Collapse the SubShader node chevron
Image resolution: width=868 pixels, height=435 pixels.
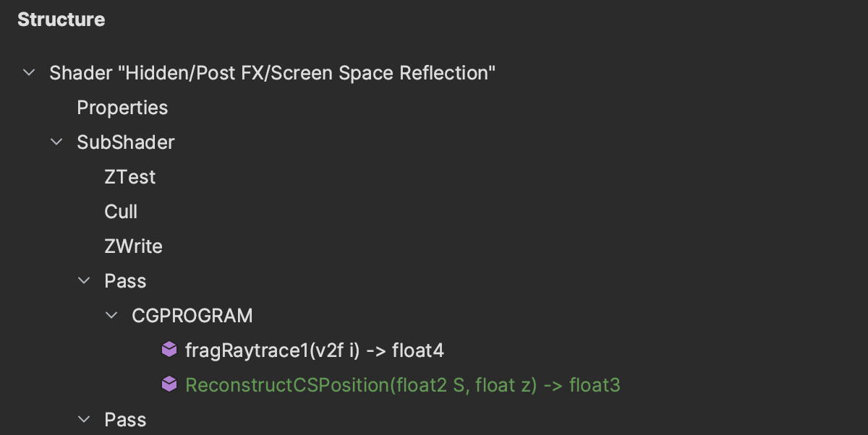(x=56, y=142)
